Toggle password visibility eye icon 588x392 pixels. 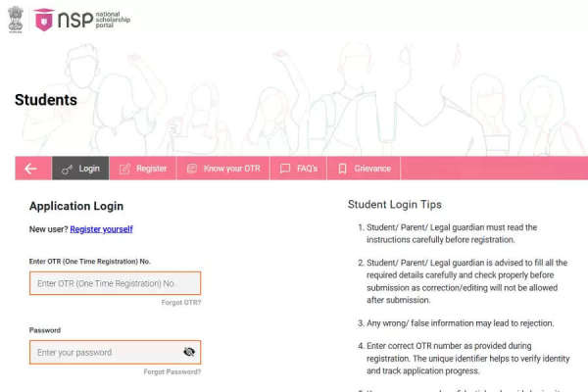[189, 352]
